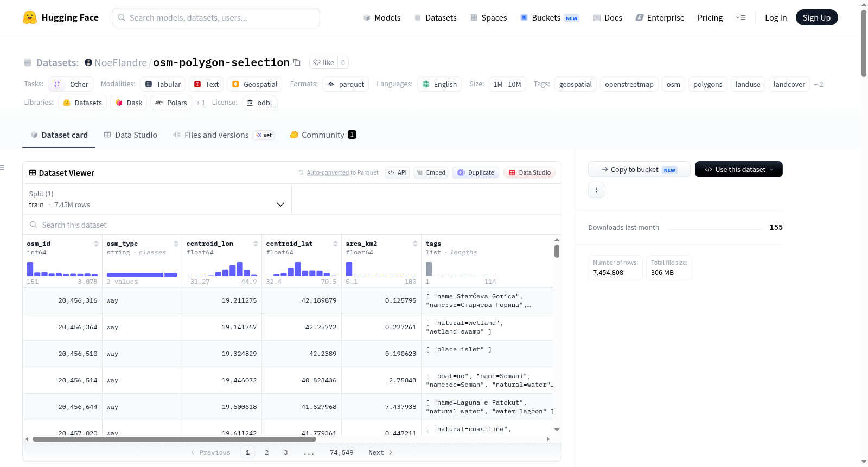The width and height of the screenshot is (868, 467).
Task: Open the Models nav item
Action: 382,17
